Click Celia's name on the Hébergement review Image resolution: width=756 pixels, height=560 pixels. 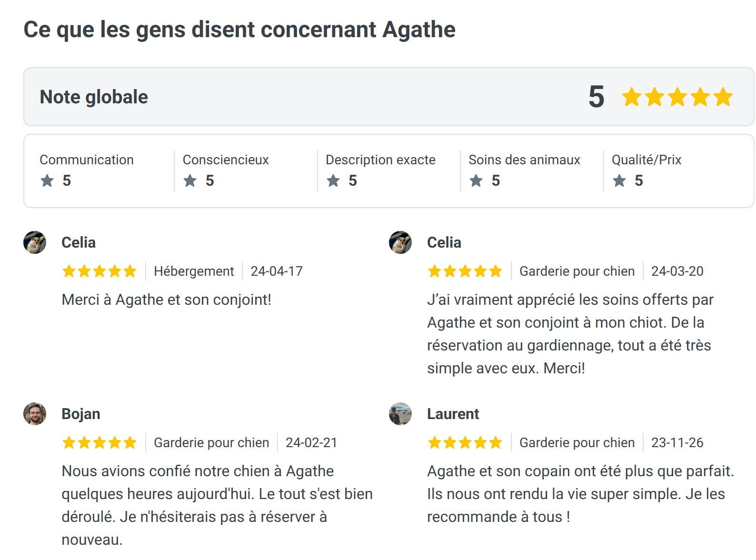[x=79, y=242]
